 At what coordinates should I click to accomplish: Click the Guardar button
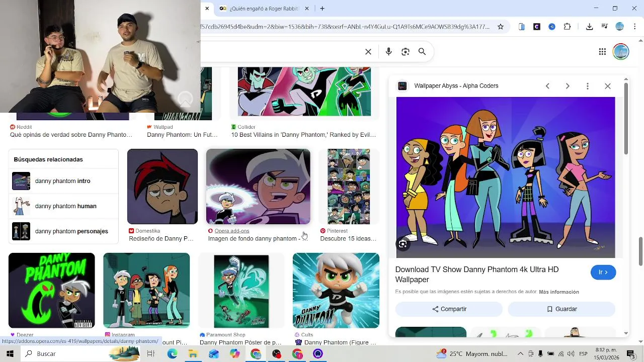(561, 309)
